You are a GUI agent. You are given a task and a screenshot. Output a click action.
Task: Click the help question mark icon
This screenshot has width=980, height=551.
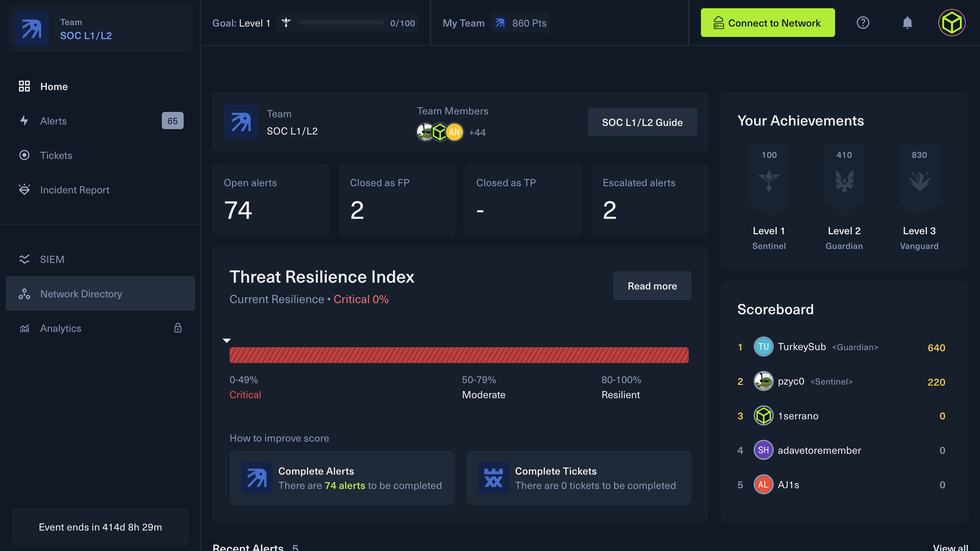point(862,23)
